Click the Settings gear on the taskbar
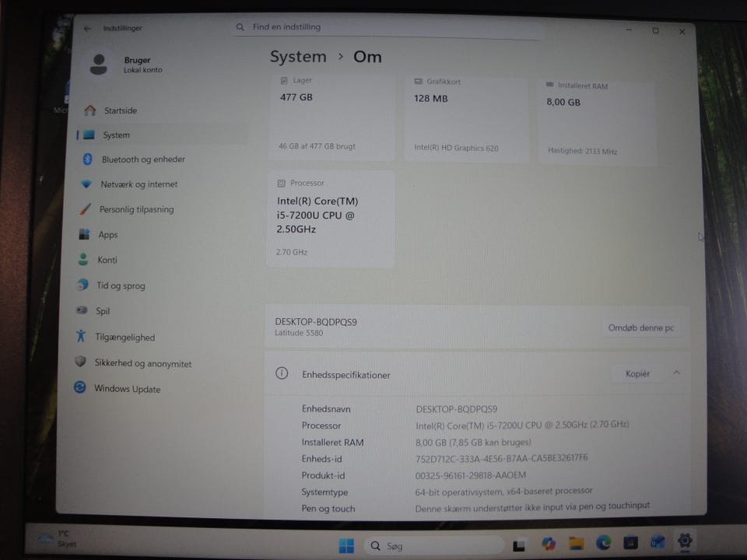747x560 pixels. pyautogui.click(x=685, y=541)
